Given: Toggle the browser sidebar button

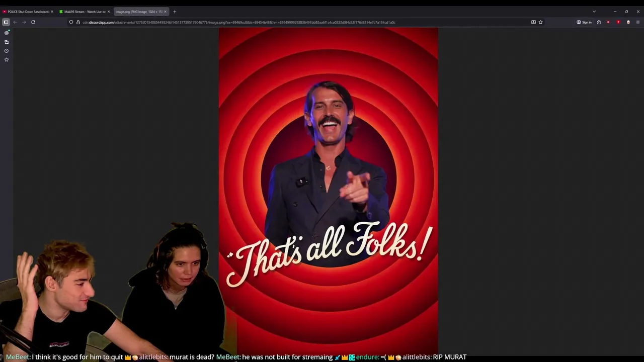Looking at the screenshot, I should tap(6, 22).
